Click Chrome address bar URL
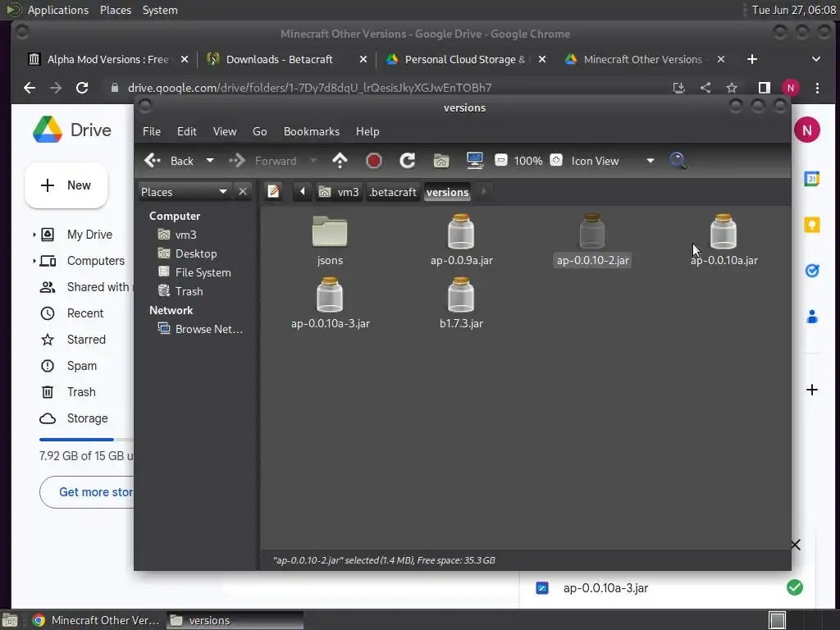 tap(309, 88)
